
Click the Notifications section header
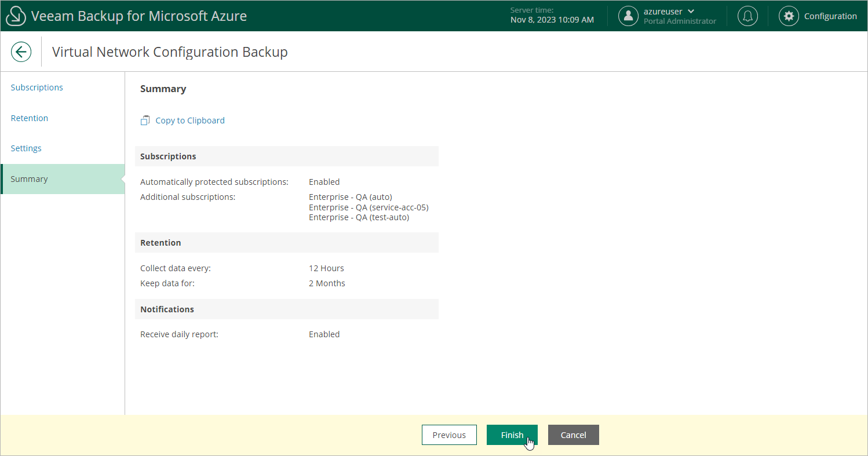167,309
